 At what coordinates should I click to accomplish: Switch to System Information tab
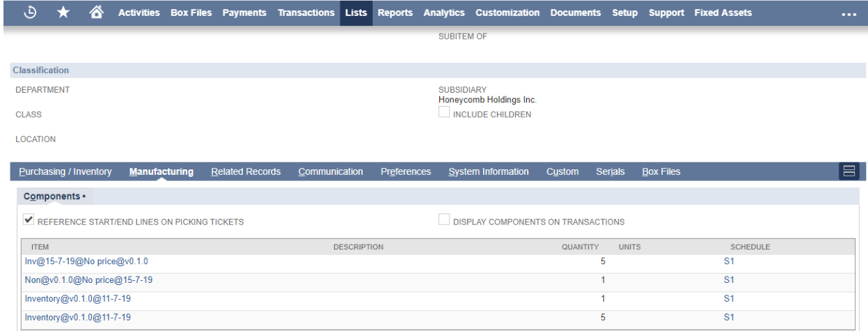[x=488, y=171]
